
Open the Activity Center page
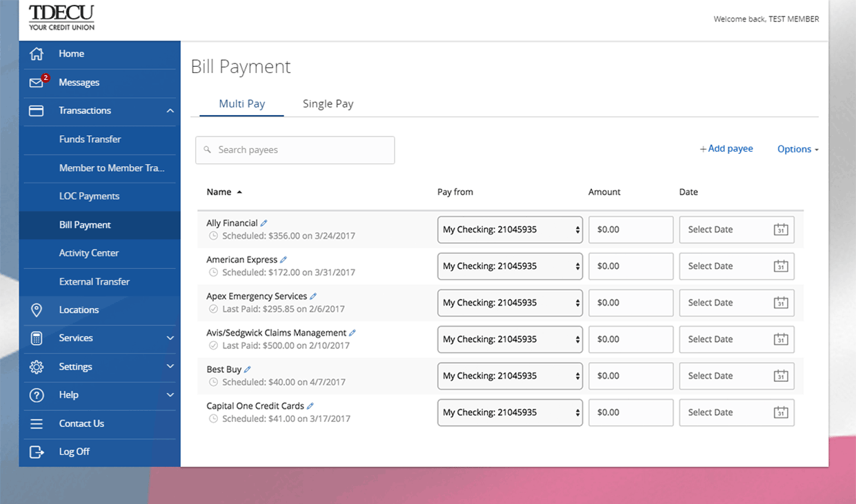coord(89,253)
